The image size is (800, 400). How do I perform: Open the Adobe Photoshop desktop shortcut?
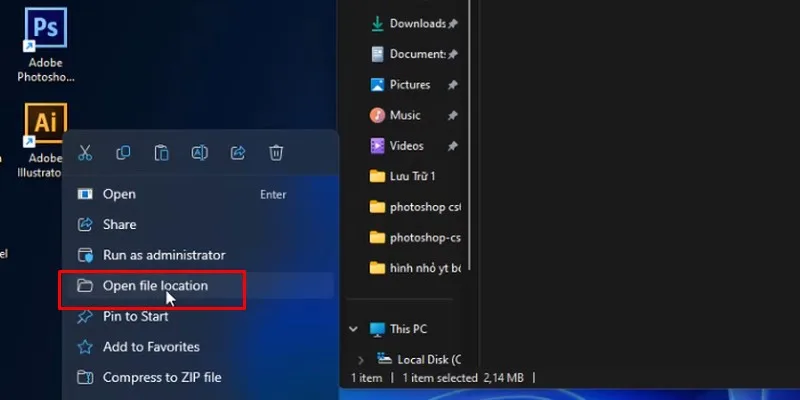point(46,38)
